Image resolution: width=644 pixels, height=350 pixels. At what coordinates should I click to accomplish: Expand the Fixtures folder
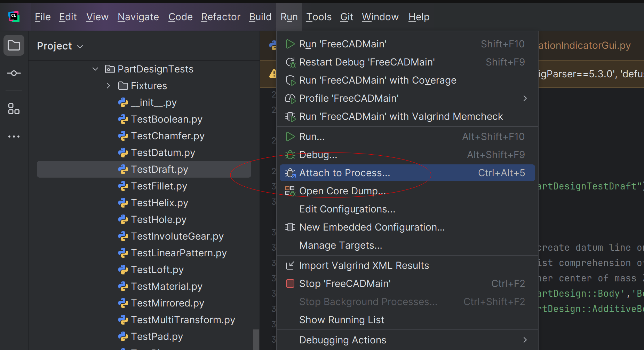pos(109,86)
